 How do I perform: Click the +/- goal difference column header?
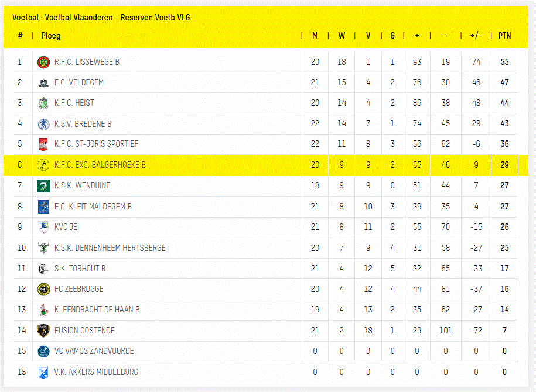click(x=476, y=36)
